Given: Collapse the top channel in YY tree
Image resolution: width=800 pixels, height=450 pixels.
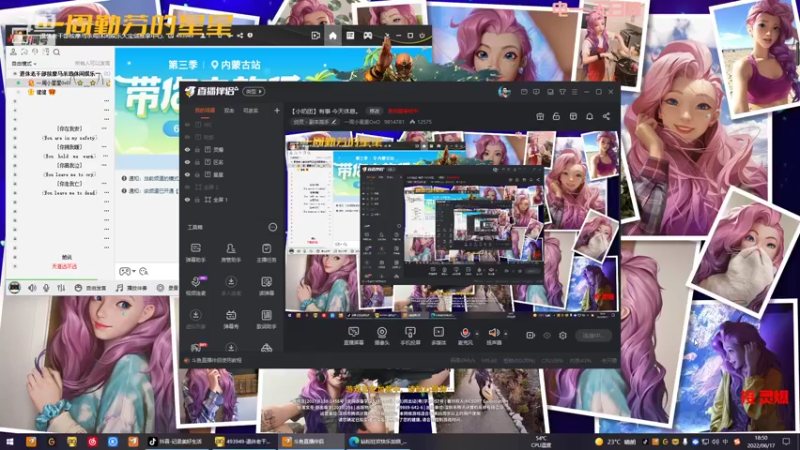Looking at the screenshot, I should 14,74.
